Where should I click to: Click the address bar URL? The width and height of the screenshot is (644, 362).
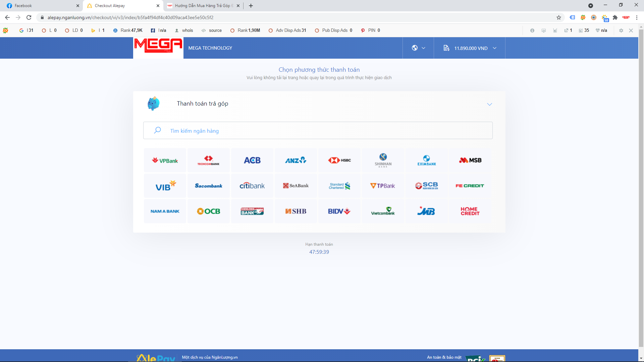(130, 17)
